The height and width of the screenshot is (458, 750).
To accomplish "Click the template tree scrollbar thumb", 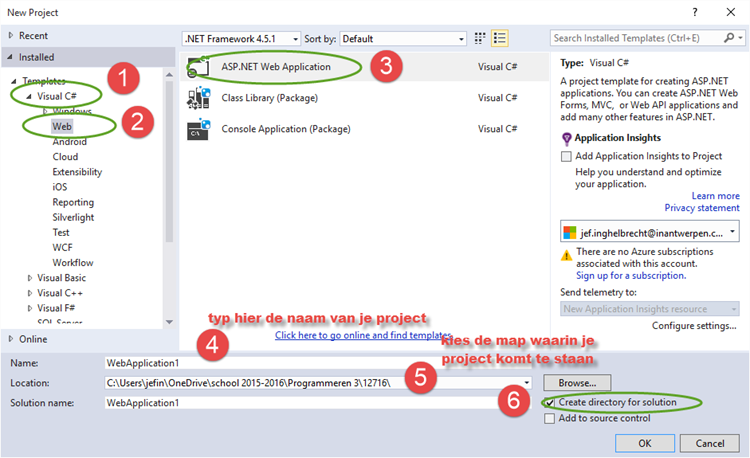I will [169, 162].
